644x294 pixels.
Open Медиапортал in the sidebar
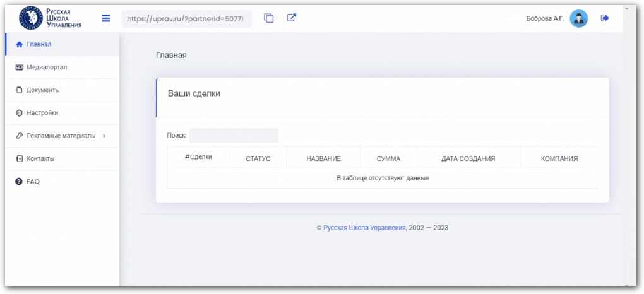pyautogui.click(x=46, y=67)
